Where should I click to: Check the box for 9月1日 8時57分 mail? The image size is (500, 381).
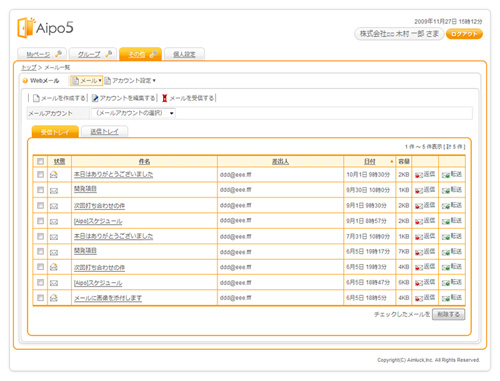[x=40, y=221]
